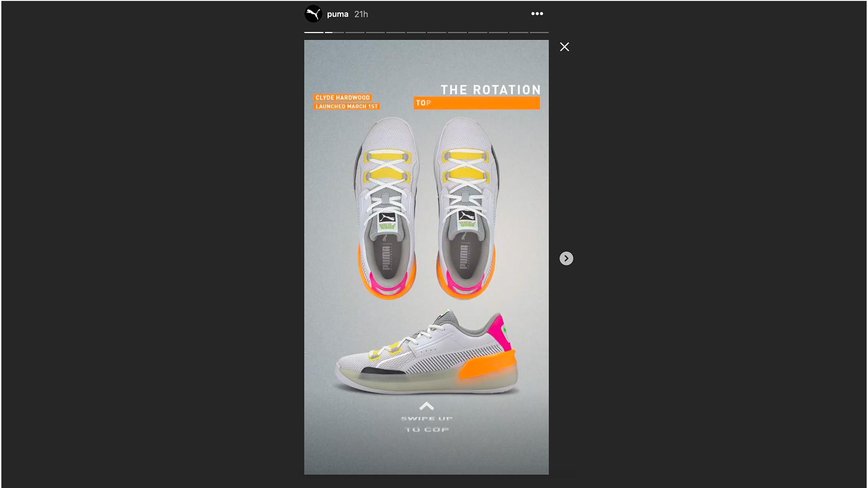Click the orange "TOP" banner
The width and height of the screenshot is (868, 488).
[476, 103]
